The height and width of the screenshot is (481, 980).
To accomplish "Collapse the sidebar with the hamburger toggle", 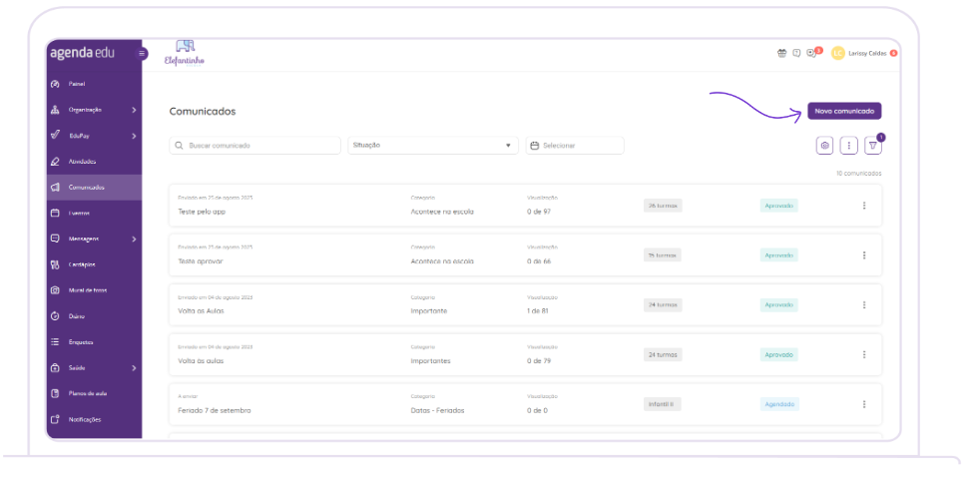I will pyautogui.click(x=143, y=54).
